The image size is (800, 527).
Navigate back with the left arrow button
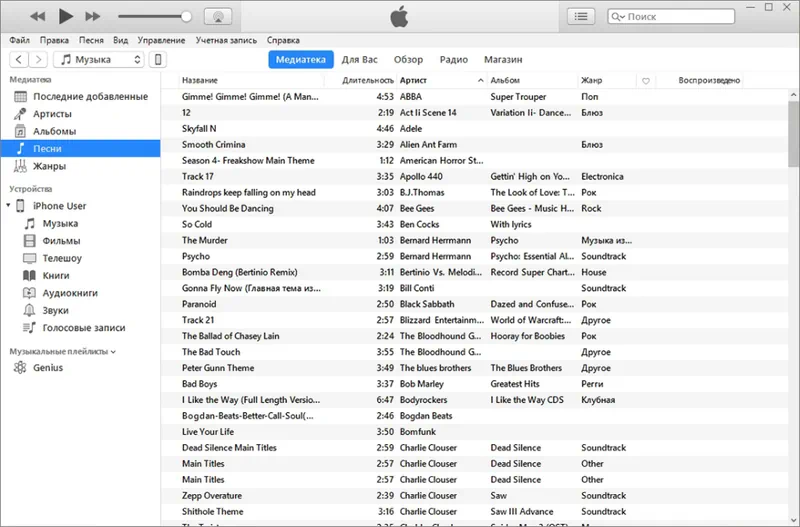(19, 60)
